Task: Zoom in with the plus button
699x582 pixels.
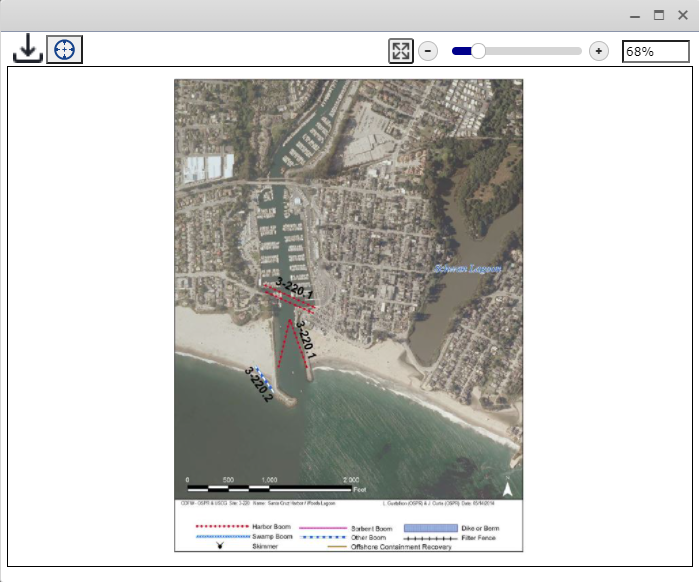Action: 599,51
